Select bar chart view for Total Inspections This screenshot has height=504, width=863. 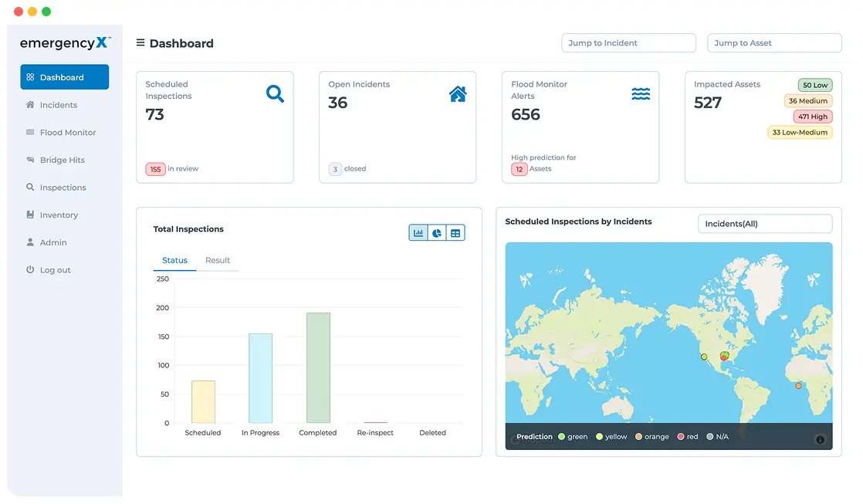(x=418, y=232)
